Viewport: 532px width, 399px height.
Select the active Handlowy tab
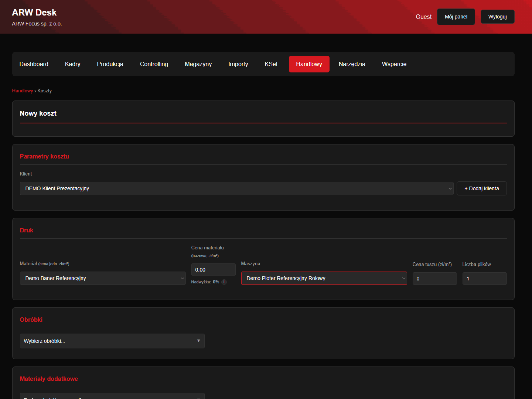pyautogui.click(x=309, y=64)
